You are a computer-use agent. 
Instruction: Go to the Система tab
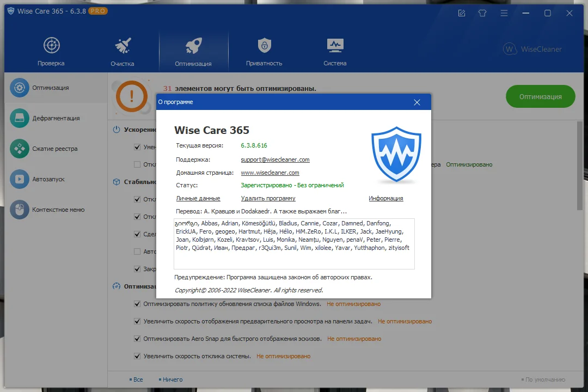click(335, 52)
